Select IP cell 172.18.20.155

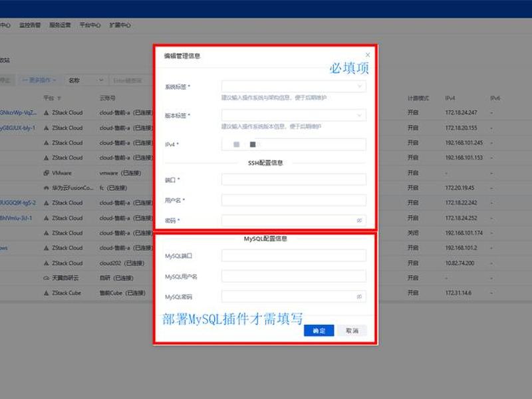[x=461, y=128]
